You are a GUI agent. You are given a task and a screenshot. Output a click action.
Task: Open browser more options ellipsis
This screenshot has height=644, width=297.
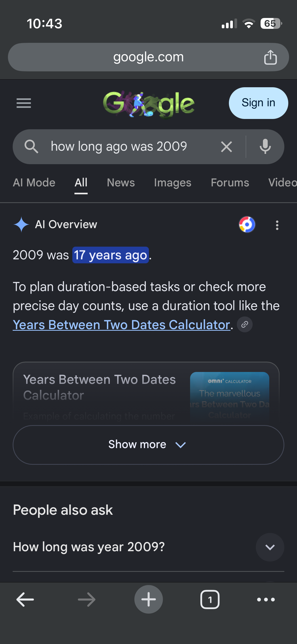pyautogui.click(x=266, y=599)
